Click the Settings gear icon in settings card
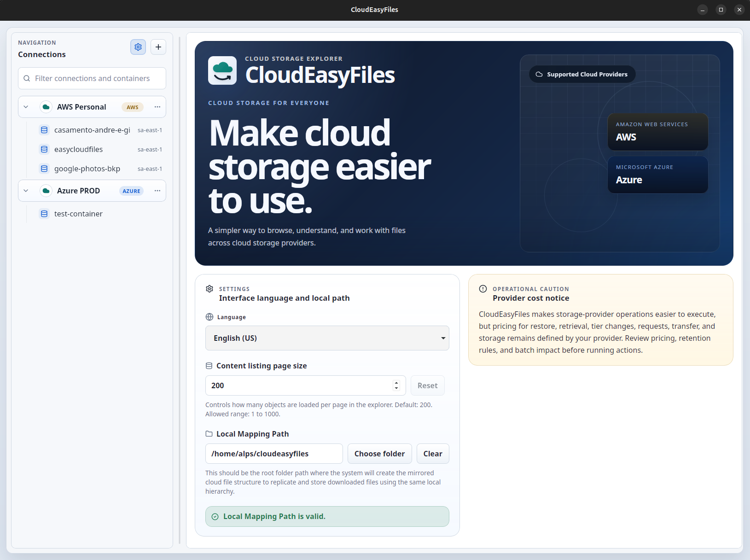Image resolution: width=750 pixels, height=560 pixels. 209,289
